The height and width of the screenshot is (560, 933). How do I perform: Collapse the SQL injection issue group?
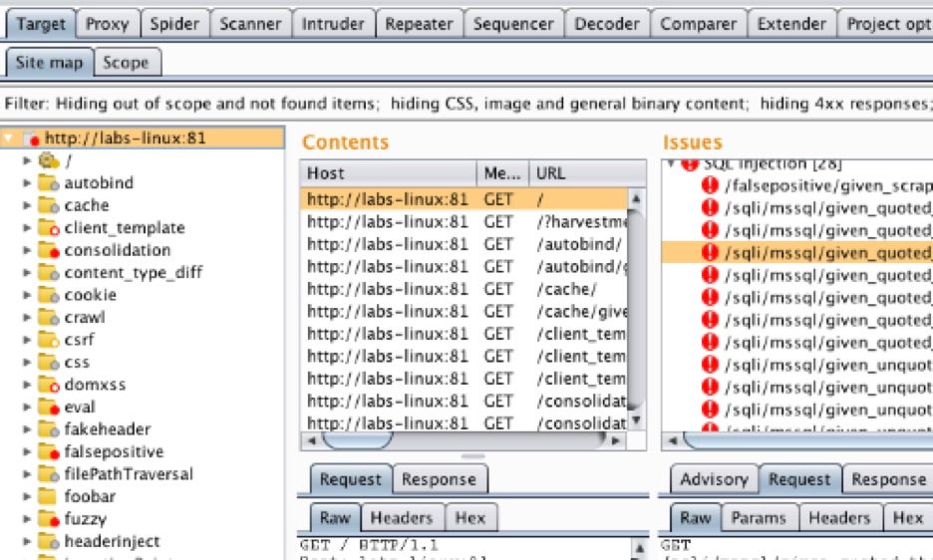point(671,163)
